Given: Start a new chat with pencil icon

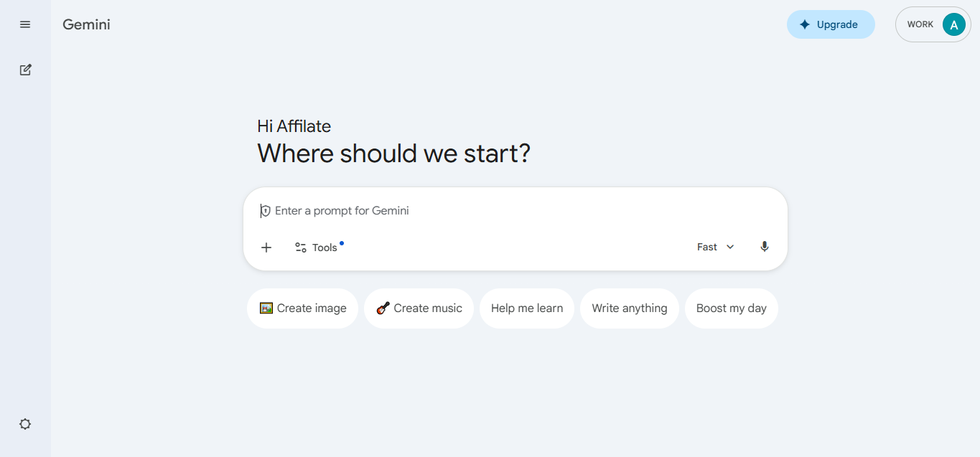Looking at the screenshot, I should pos(25,70).
